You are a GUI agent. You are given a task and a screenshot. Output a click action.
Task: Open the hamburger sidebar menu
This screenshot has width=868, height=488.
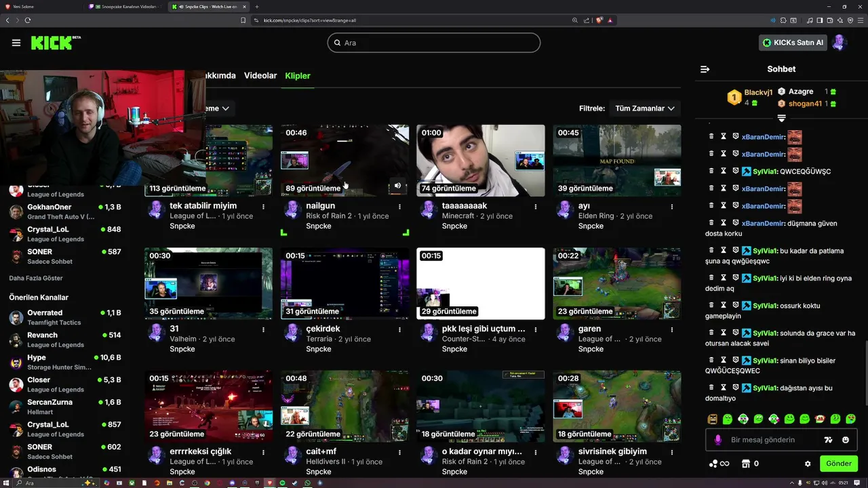(x=16, y=43)
